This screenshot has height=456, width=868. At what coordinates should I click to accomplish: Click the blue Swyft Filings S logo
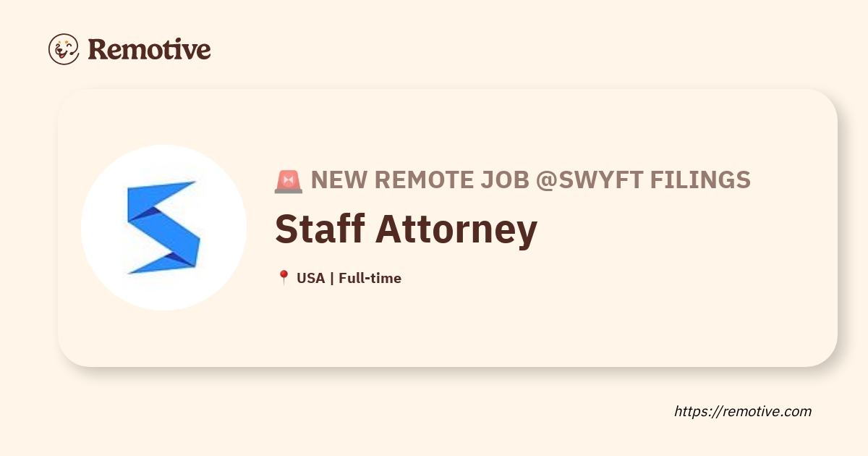coord(163,227)
